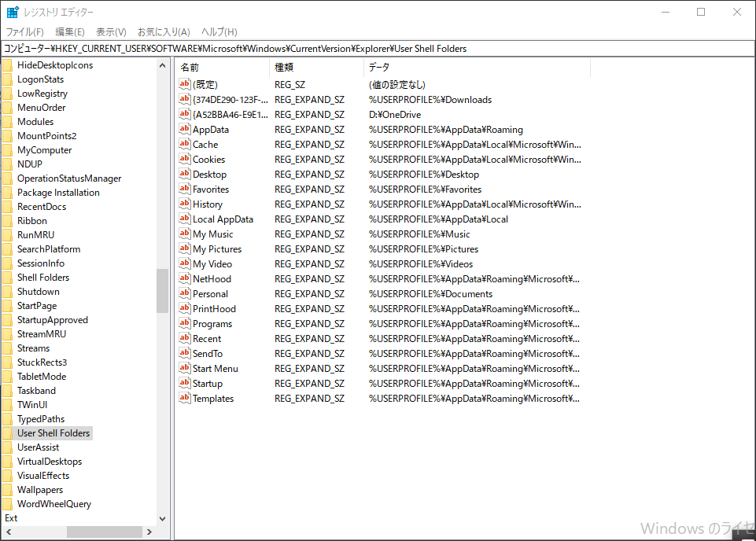
Task: Click the (値の設定なし) data cell
Action: [397, 85]
